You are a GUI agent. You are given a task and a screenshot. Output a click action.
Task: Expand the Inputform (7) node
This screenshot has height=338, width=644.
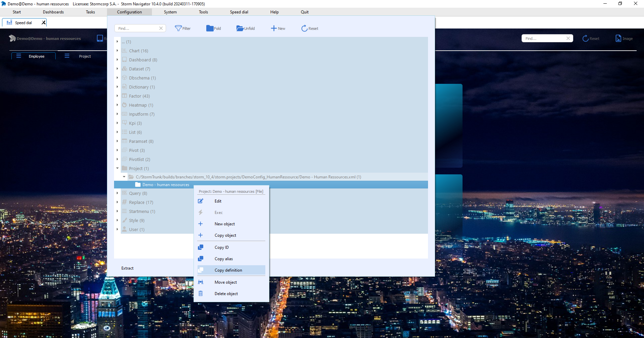[x=117, y=114]
